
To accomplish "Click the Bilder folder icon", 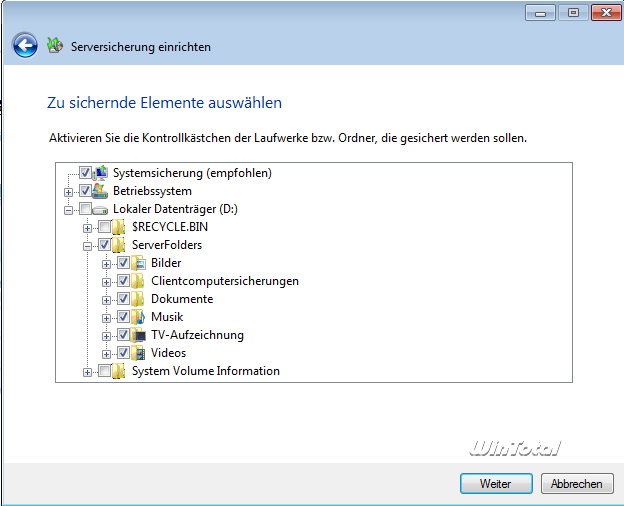I will [x=139, y=263].
